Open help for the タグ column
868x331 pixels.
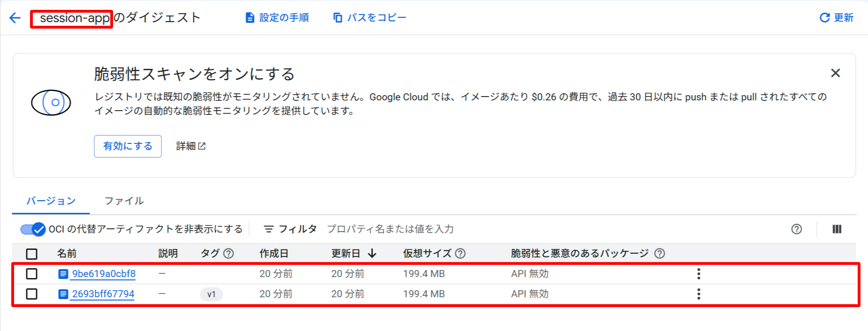[x=228, y=254]
